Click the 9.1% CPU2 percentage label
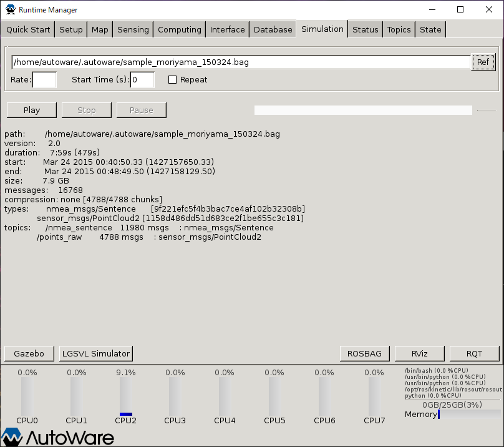Screen dimensions: 504x447 pyautogui.click(x=125, y=373)
